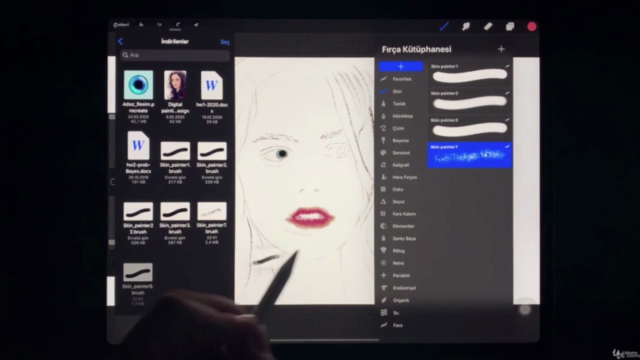Open the Sprey Boya brush set
The width and height of the screenshot is (640, 360).
(x=401, y=238)
